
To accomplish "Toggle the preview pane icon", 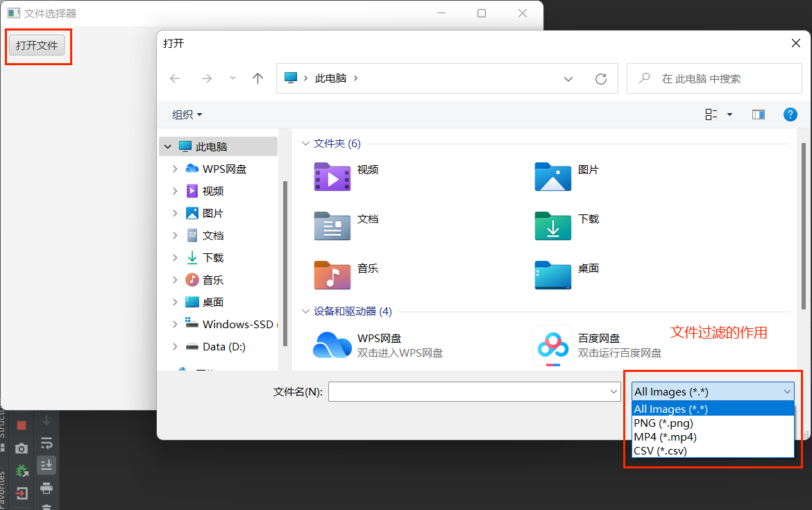I will tap(758, 114).
